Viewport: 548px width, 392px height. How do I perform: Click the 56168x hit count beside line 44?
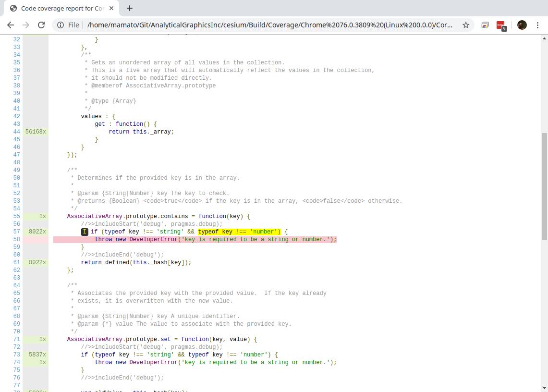click(x=36, y=131)
